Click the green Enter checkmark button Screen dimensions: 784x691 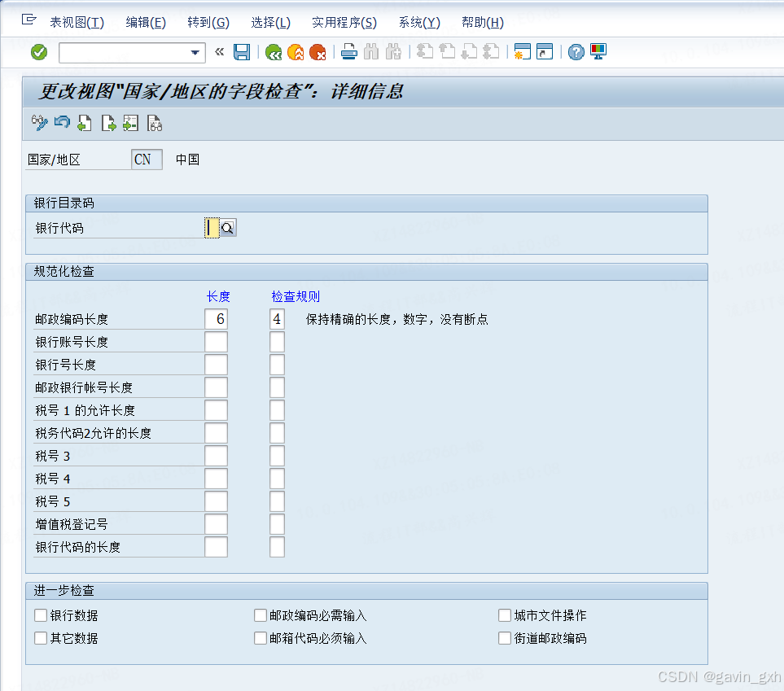(38, 51)
